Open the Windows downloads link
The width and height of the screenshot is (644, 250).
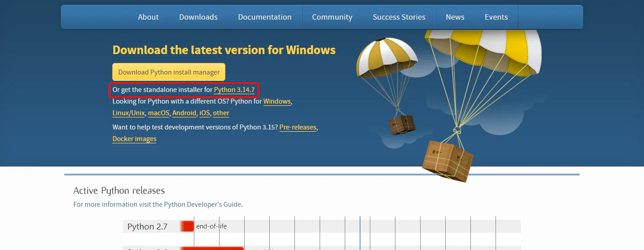[x=277, y=101]
